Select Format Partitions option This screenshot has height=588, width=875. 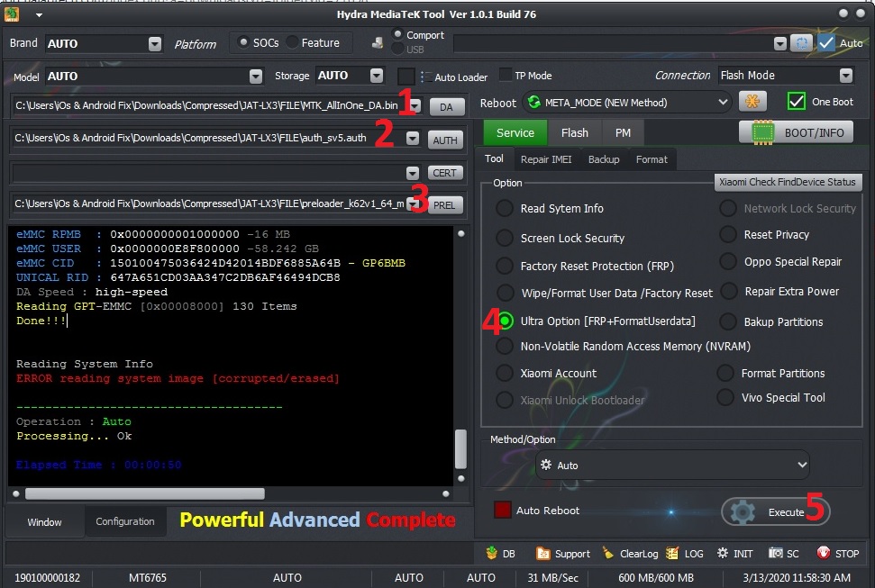coord(725,373)
